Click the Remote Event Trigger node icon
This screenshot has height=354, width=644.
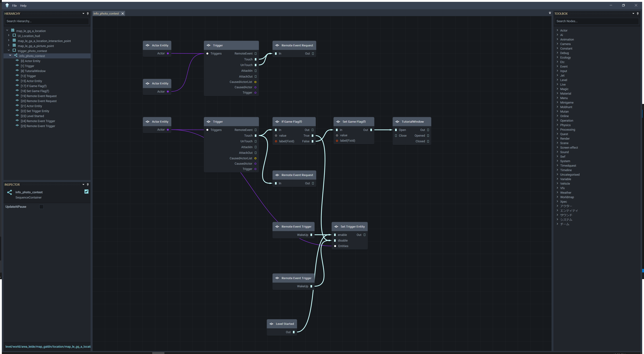277,226
